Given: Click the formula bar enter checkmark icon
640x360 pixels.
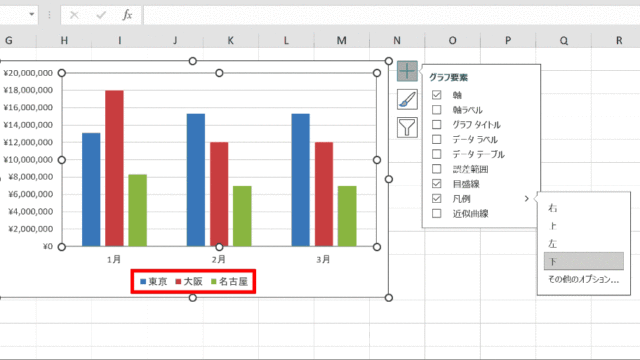Looking at the screenshot, I should (101, 15).
